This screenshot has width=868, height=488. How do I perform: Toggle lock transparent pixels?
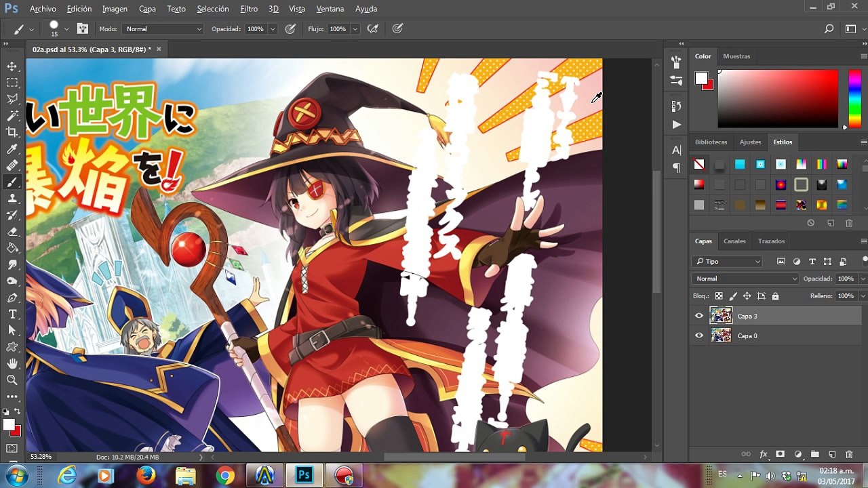[x=719, y=296]
